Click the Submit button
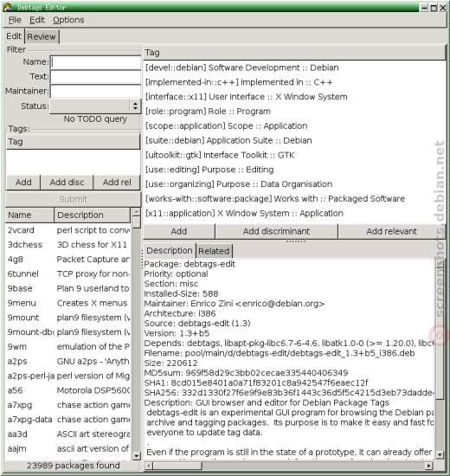 pyautogui.click(x=74, y=199)
